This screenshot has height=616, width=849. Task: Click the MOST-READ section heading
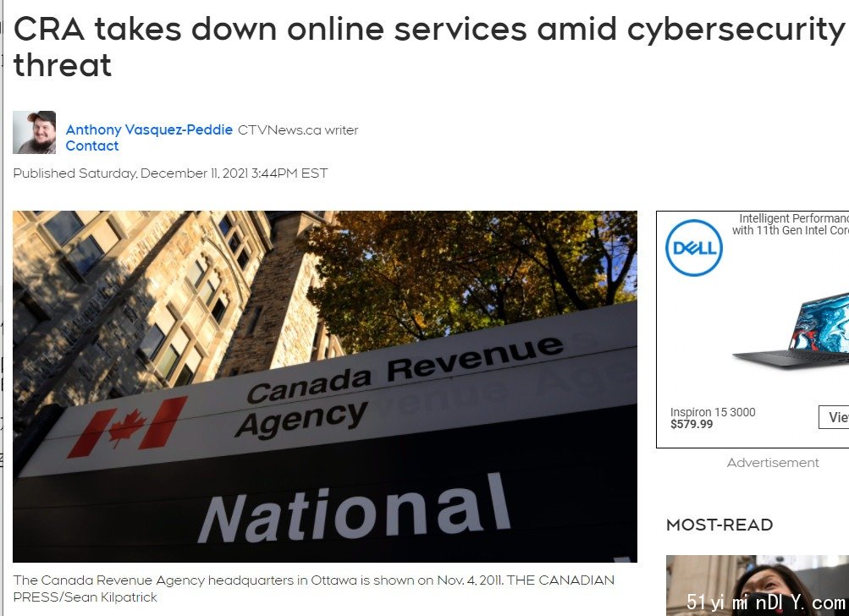click(719, 525)
